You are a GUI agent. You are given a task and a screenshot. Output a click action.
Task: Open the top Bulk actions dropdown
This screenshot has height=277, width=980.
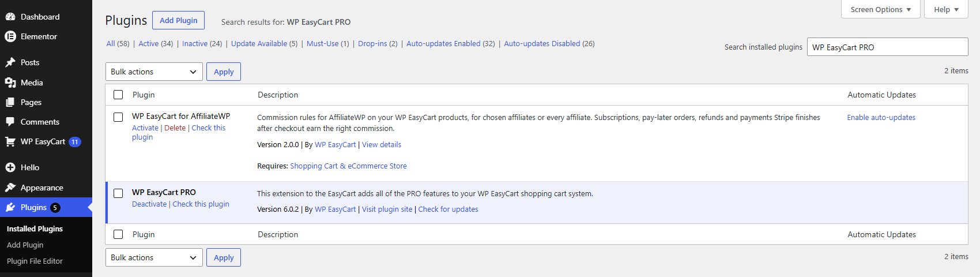154,72
